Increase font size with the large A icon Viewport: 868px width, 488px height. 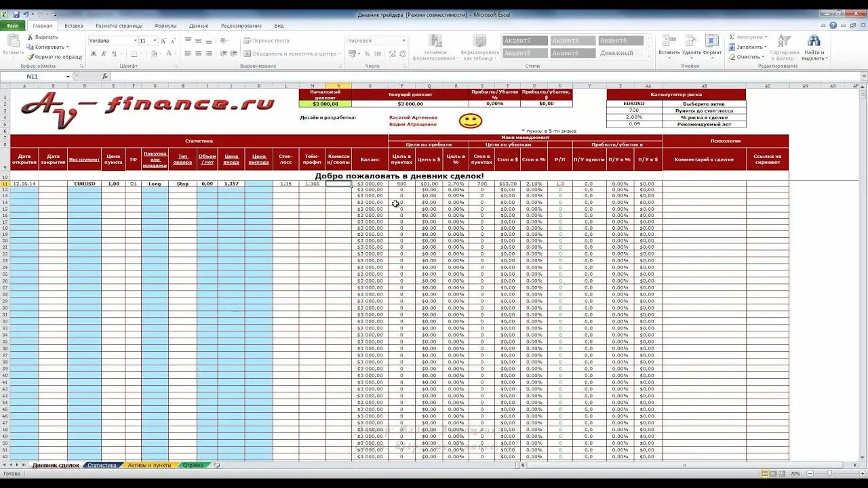click(x=163, y=41)
